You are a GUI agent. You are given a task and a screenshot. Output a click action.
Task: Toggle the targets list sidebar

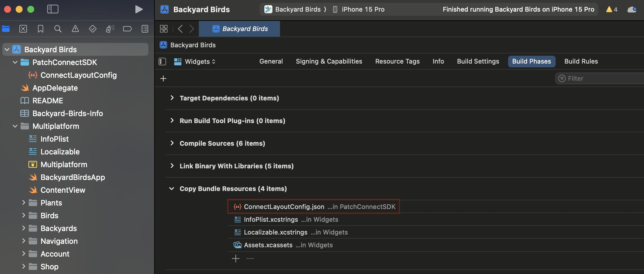[162, 62]
